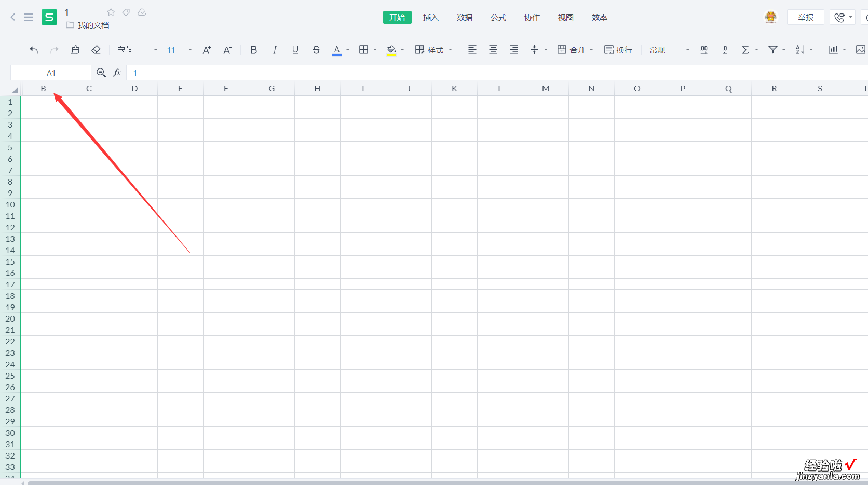Click the sort A-Z icon
Screen dimensions: 868x485
(800, 50)
